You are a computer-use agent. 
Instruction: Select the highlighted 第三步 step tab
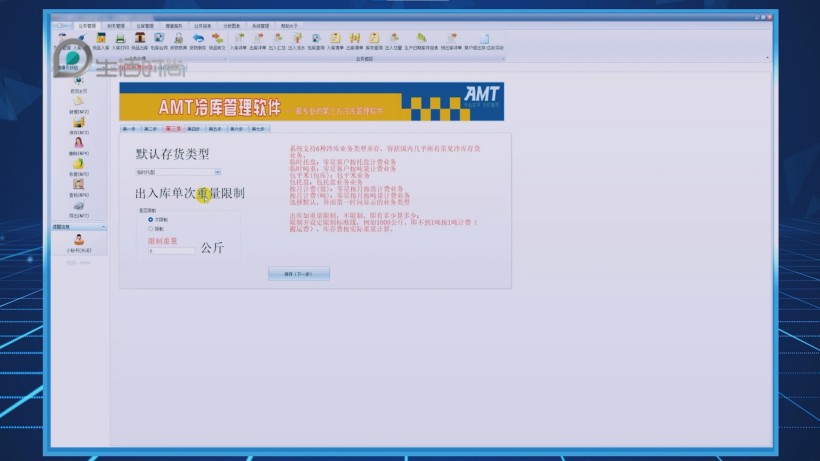point(173,129)
